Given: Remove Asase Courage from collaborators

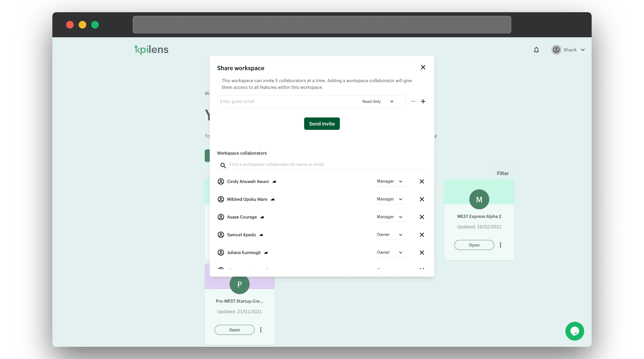Looking at the screenshot, I should 422,217.
